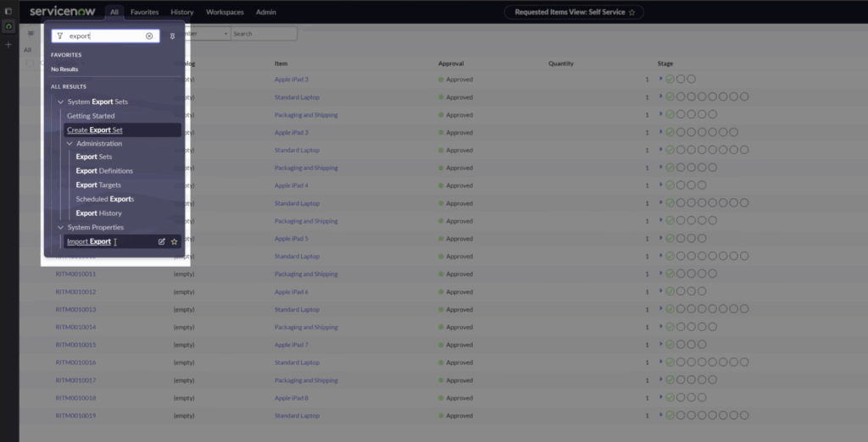
Task: Tick the select-all checkbox in list header
Action: click(30, 64)
